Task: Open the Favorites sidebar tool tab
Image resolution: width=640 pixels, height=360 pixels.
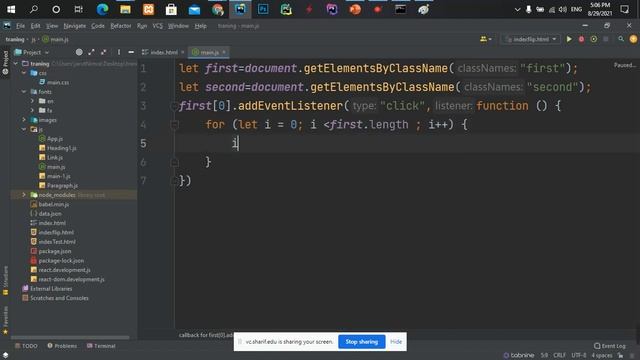Action: [5, 320]
